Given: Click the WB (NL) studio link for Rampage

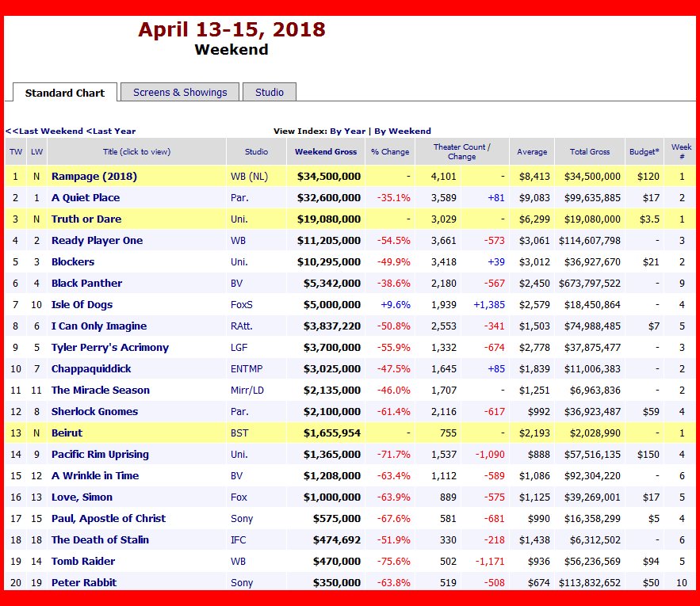Looking at the screenshot, I should pyautogui.click(x=249, y=177).
